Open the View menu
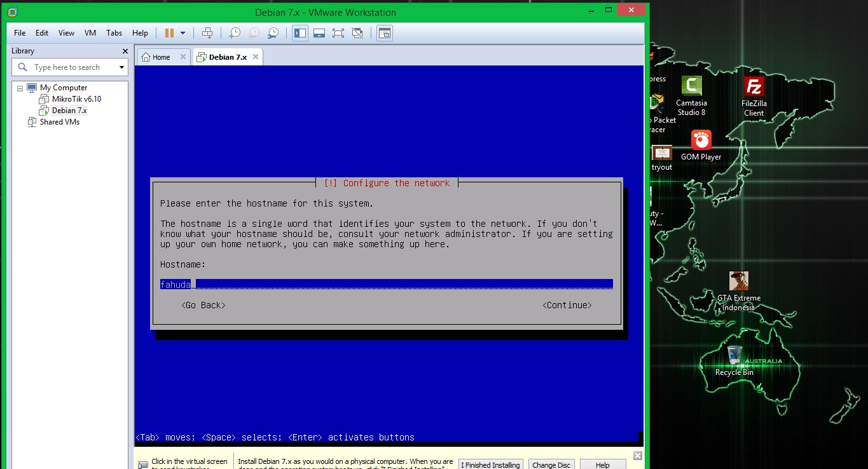Image resolution: width=868 pixels, height=469 pixels. coord(66,33)
